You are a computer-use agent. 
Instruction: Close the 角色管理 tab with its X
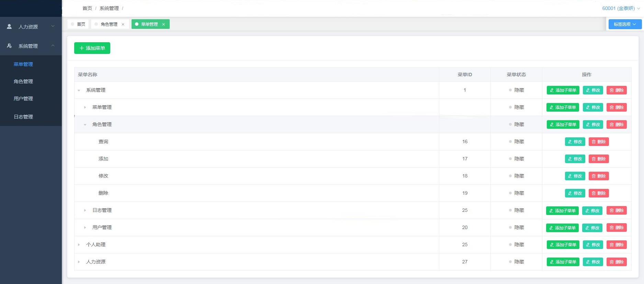123,24
